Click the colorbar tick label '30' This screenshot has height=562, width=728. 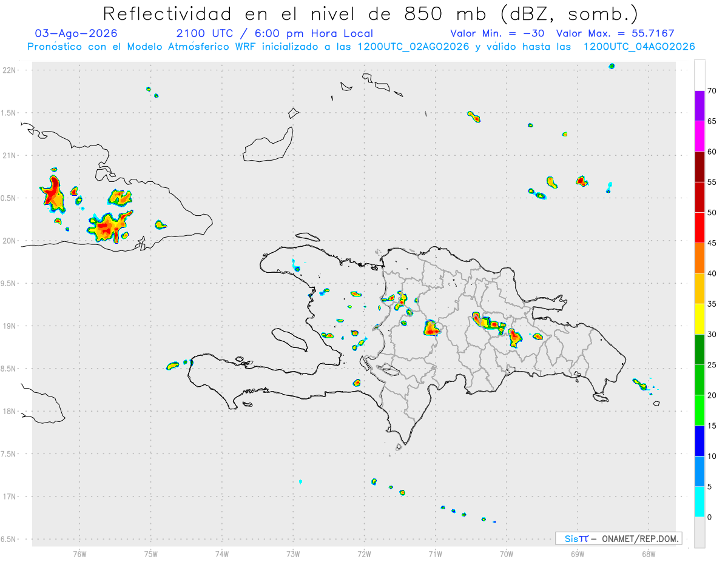pyautogui.click(x=712, y=335)
